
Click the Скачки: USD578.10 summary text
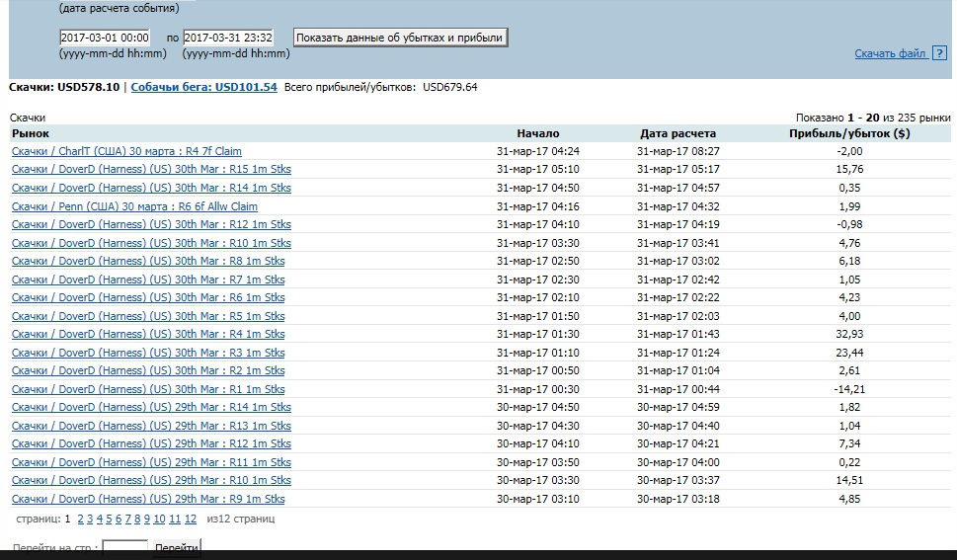pyautogui.click(x=64, y=87)
